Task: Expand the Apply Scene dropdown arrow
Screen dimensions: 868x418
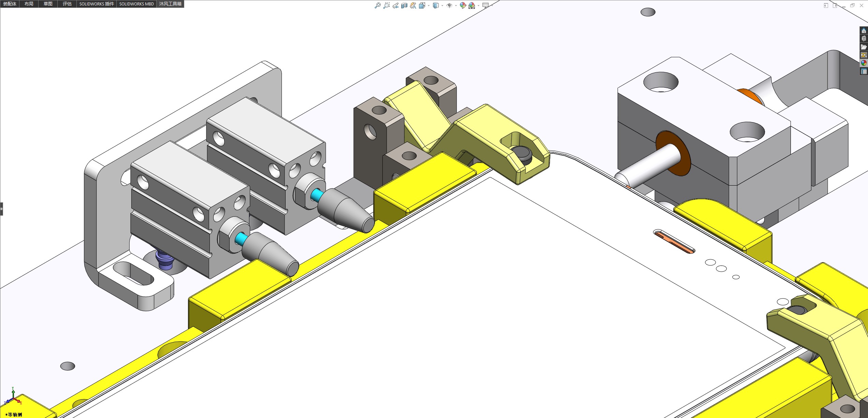Action: 478,5
